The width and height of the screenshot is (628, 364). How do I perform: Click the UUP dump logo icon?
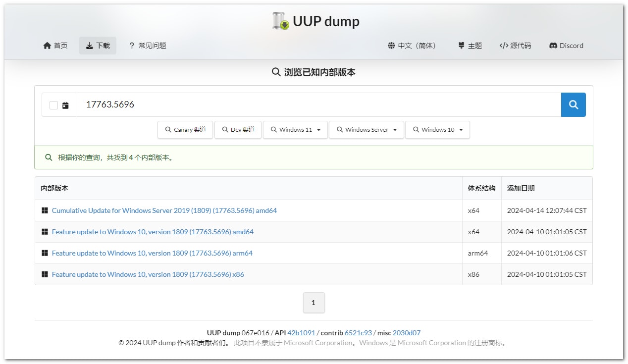(280, 21)
